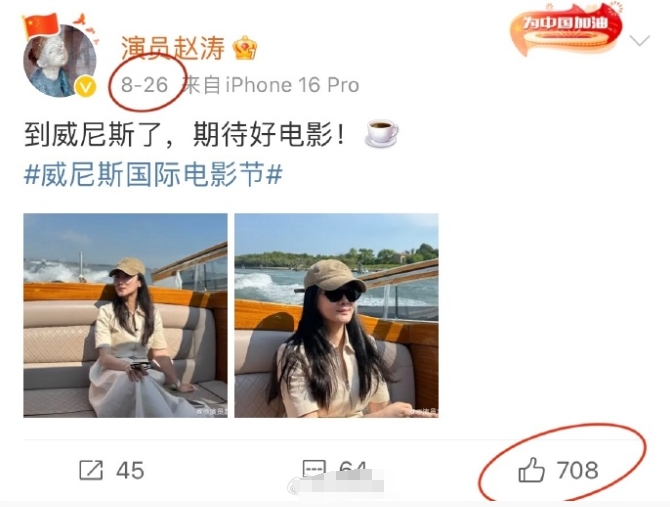Open the profile avatar picture
This screenshot has width=670, height=507.
click(59, 61)
